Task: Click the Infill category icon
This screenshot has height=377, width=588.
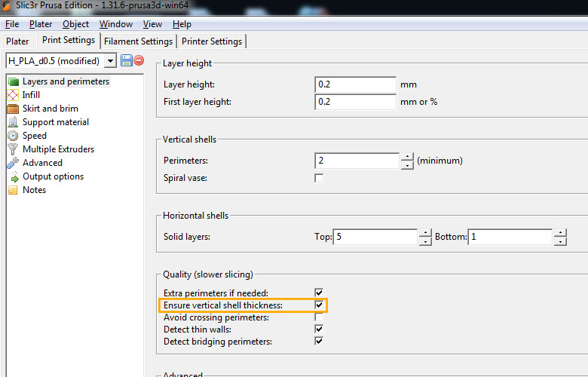Action: tap(13, 95)
